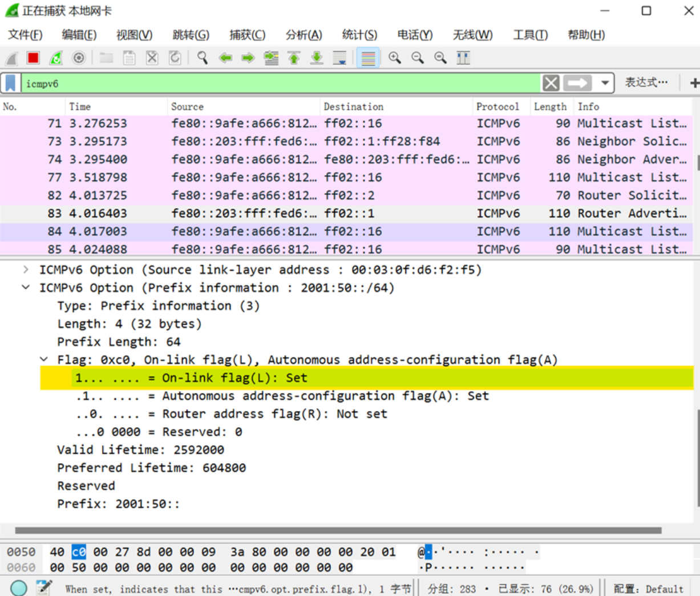
Task: Find a packet magnifier icon
Action: click(x=203, y=58)
